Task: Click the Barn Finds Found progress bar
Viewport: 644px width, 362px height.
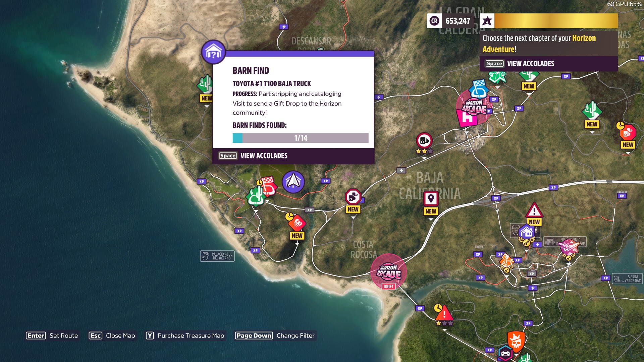Action: tap(301, 138)
